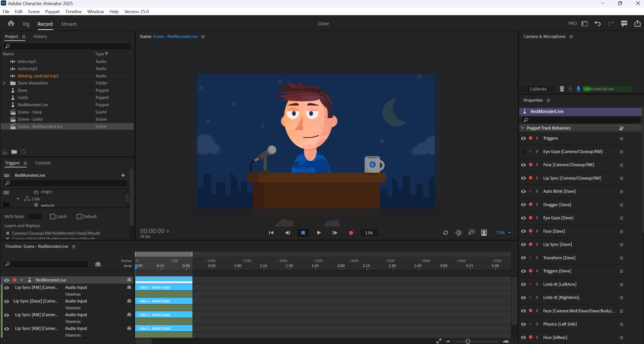Switch to the Stream workspace tab
This screenshot has width=644, height=344.
click(69, 24)
